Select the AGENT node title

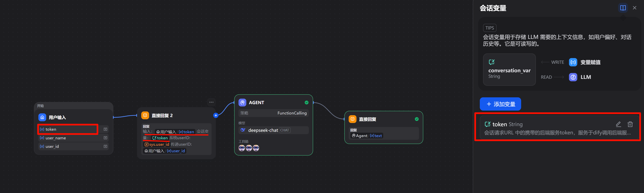[257, 102]
